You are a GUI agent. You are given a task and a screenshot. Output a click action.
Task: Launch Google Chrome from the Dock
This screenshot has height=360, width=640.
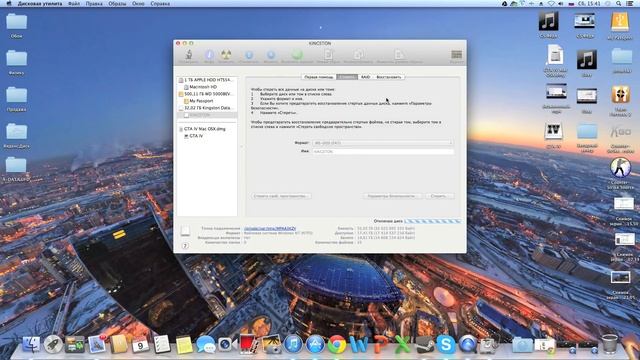[337, 344]
